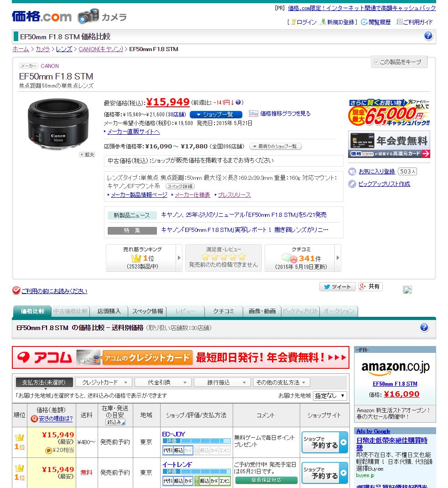The image size is (448, 488).
Task: Click the レンズ breadcrumb link
Action: (x=64, y=49)
